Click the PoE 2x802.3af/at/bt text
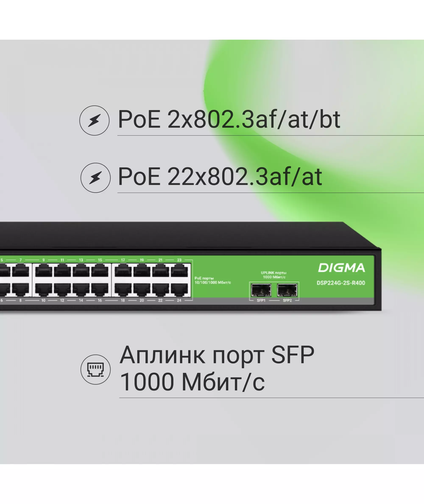Image resolution: width=424 pixels, height=504 pixels. (229, 119)
